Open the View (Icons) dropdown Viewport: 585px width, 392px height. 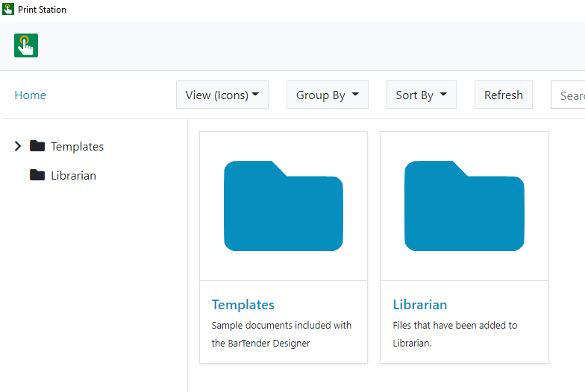(222, 95)
